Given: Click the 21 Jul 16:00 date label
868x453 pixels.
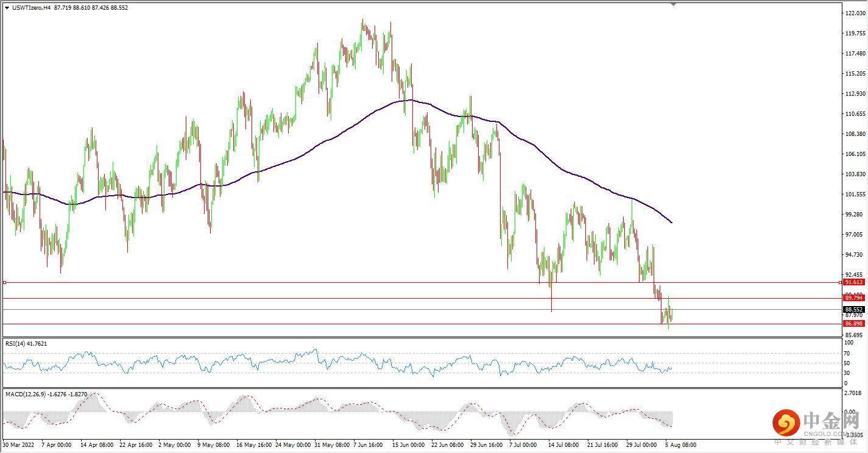Looking at the screenshot, I should (x=603, y=445).
